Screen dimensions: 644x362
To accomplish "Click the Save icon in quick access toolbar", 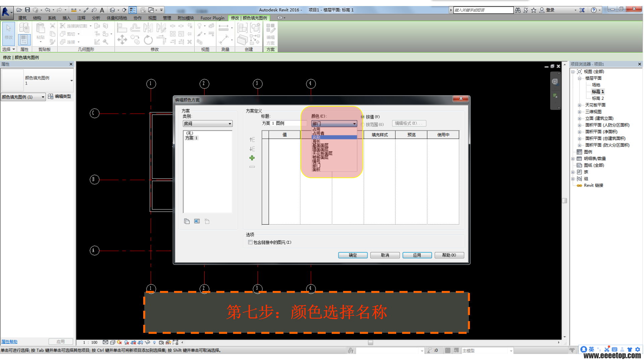I will click(28, 10).
